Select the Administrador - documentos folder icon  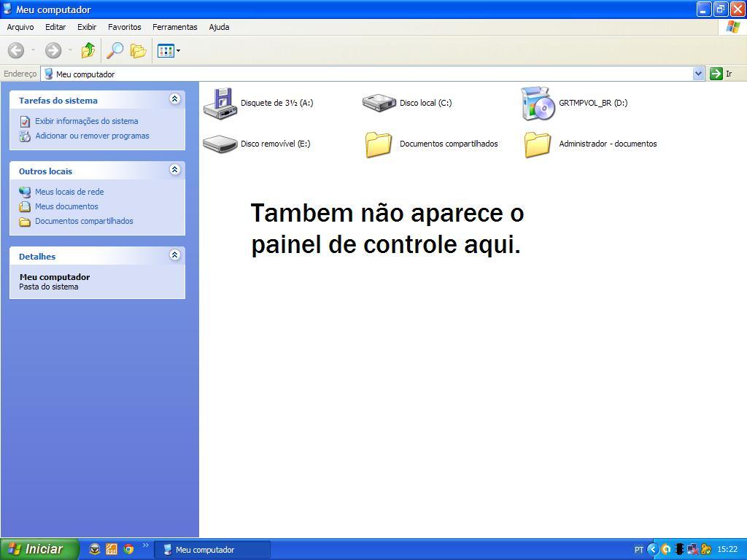538,144
